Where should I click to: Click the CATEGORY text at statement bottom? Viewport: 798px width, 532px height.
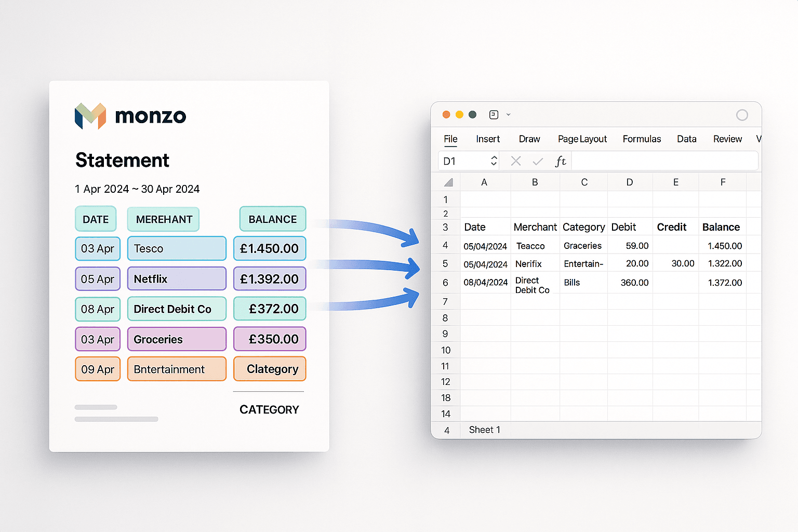click(x=269, y=409)
